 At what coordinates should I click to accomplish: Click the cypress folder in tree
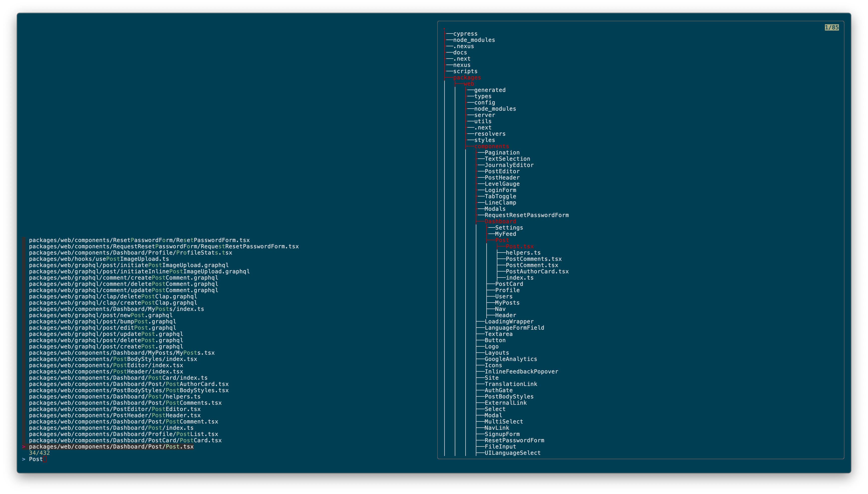coord(465,34)
